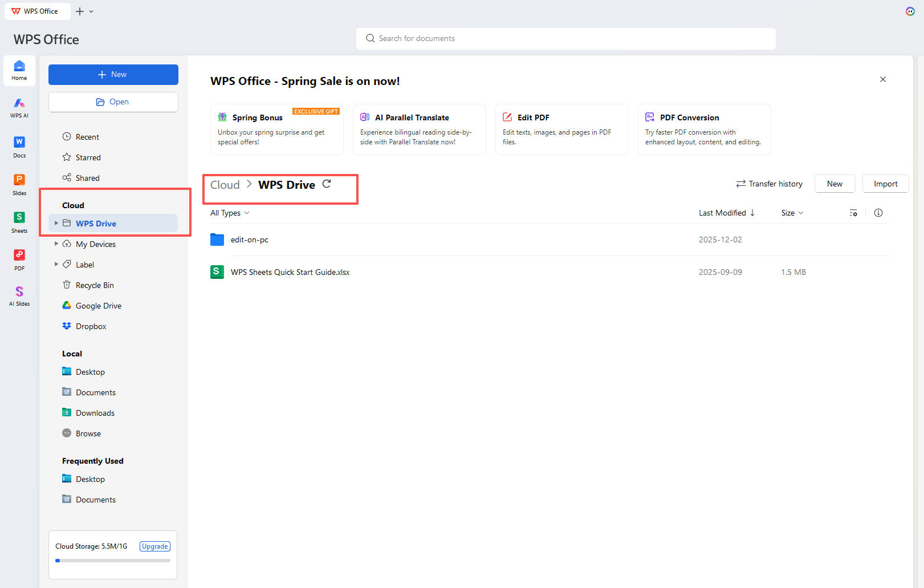The width and height of the screenshot is (924, 588).
Task: Open the Size column dropdown
Action: [x=792, y=213]
